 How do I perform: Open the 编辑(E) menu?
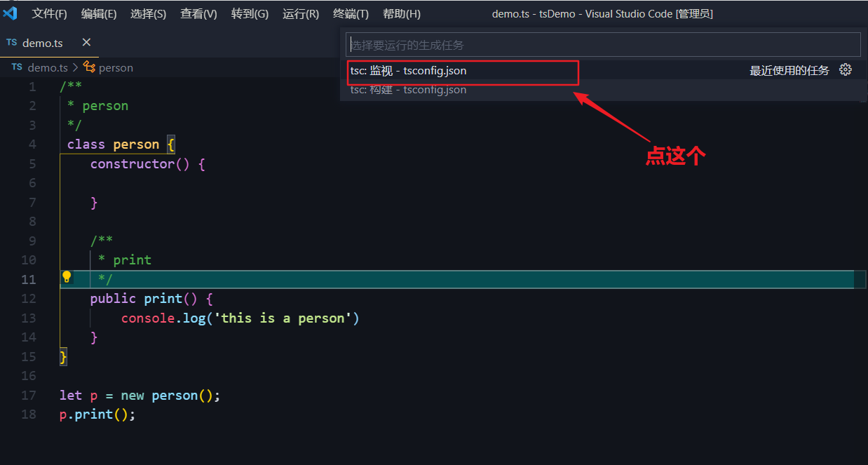click(99, 14)
